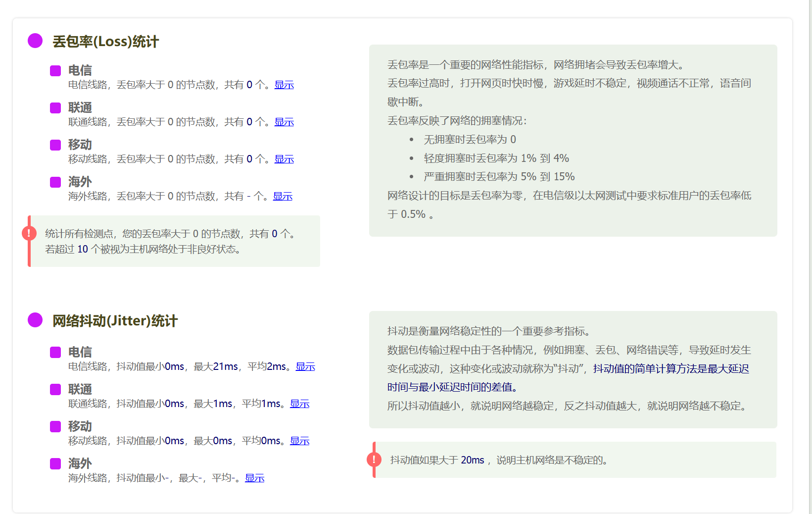
Task: Show 海外 nodes with packet loss above 0
Action: (x=283, y=197)
